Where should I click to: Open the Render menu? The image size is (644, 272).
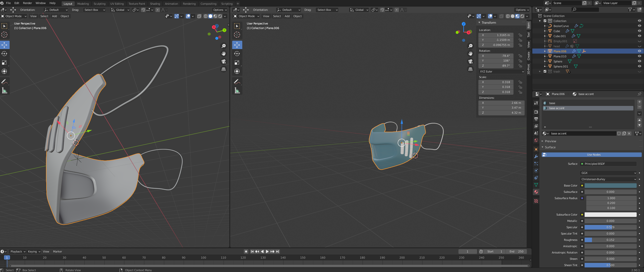[27, 3]
